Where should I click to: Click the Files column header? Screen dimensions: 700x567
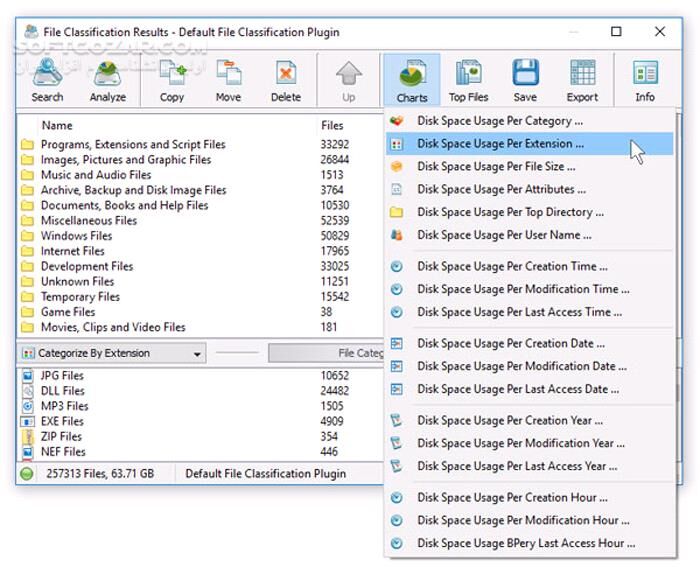click(332, 126)
